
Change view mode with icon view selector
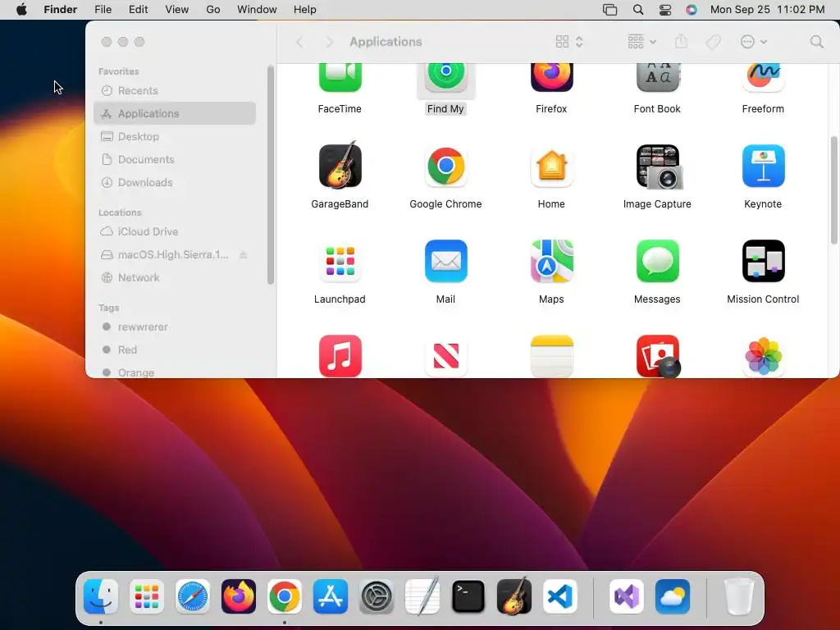click(x=569, y=42)
